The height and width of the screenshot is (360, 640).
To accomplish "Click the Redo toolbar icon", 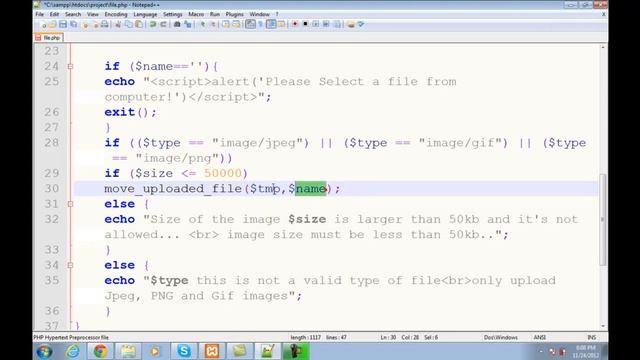I will click(163, 24).
